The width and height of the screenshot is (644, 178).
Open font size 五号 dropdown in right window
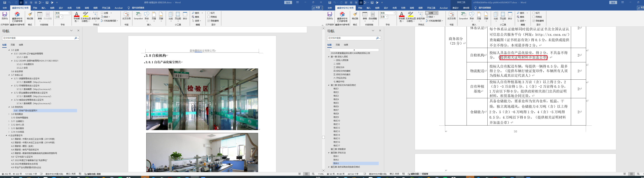[x=387, y=17]
